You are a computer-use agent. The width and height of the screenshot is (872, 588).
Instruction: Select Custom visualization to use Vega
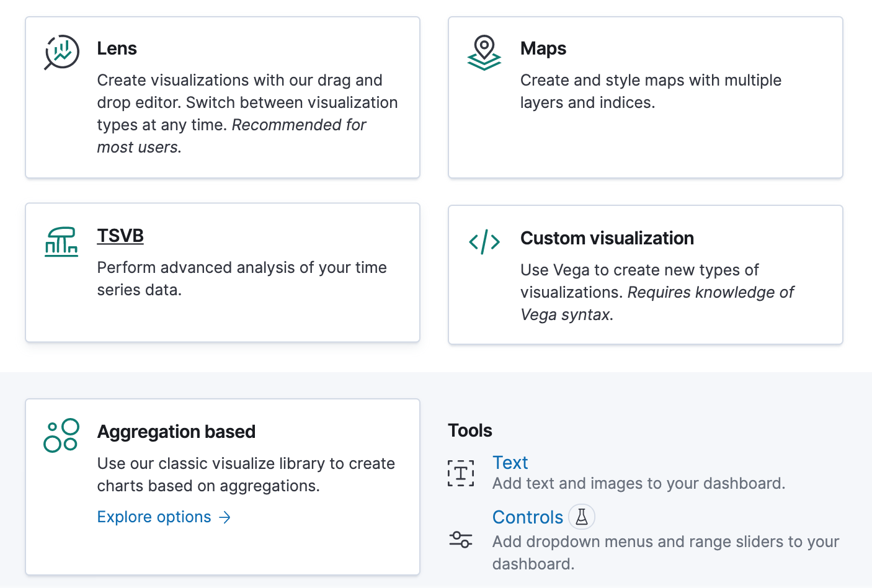coord(644,273)
